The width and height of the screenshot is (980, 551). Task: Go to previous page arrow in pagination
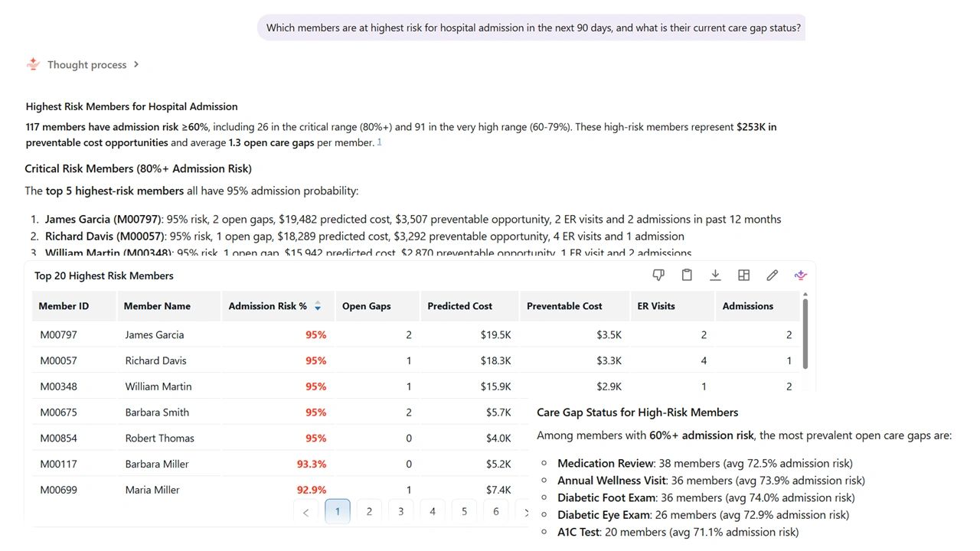[x=305, y=512]
